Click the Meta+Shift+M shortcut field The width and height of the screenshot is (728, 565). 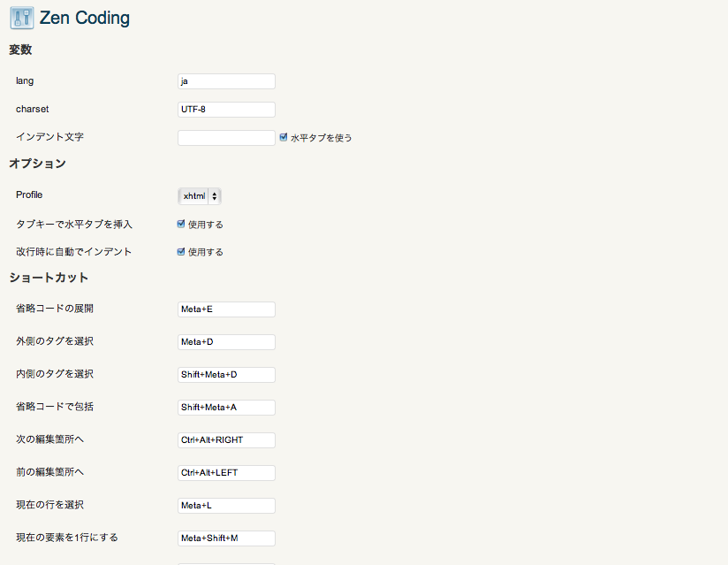[226, 538]
